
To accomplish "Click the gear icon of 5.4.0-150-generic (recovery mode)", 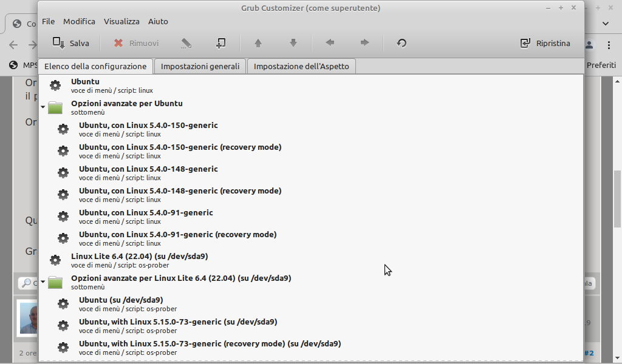I will 63,151.
